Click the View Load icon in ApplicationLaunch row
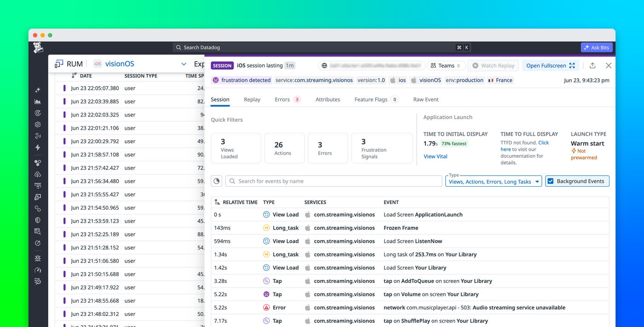644x327 pixels. coord(266,215)
